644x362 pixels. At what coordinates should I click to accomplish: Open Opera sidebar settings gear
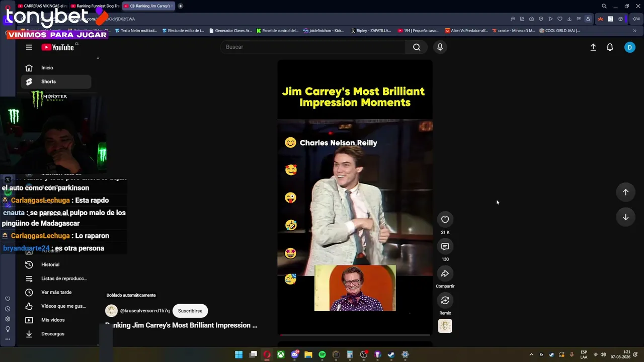click(x=8, y=319)
